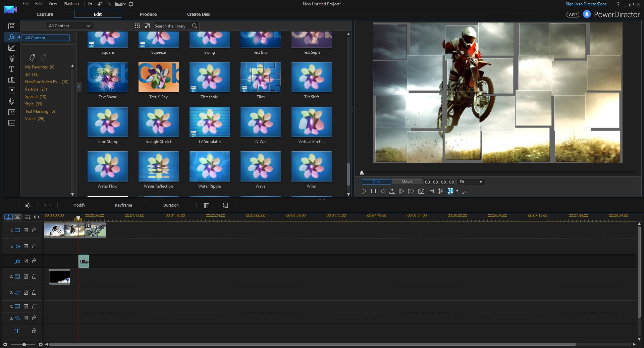Open the All Content dropdown
Screen dimensions: 644x348
pos(69,26)
